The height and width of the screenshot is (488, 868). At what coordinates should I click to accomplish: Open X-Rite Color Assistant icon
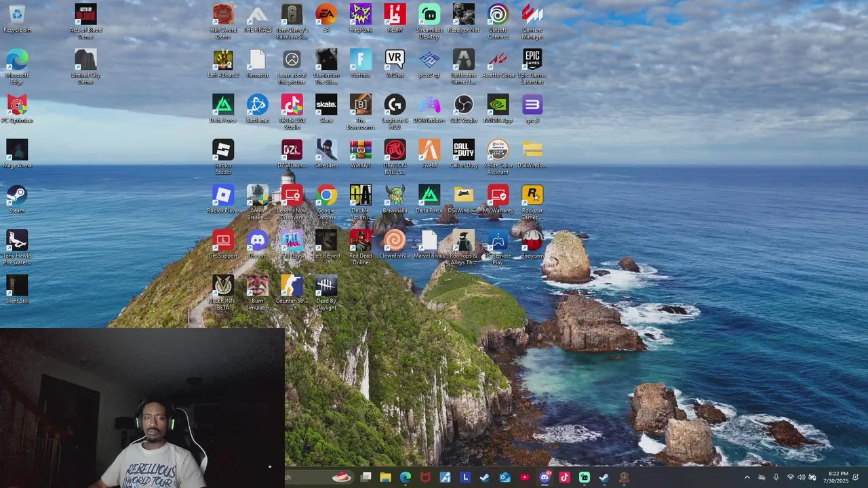[498, 157]
